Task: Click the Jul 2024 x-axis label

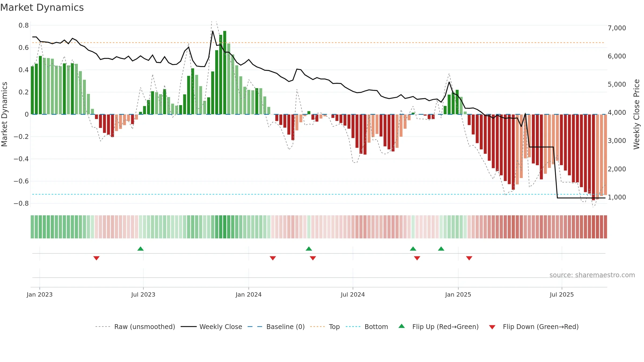Action: tap(353, 294)
